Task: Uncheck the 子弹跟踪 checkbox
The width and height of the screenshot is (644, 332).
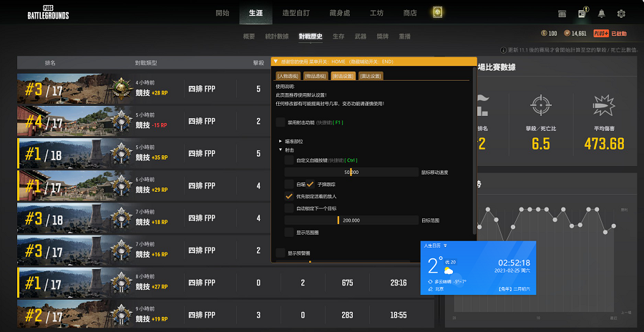Action: click(311, 185)
